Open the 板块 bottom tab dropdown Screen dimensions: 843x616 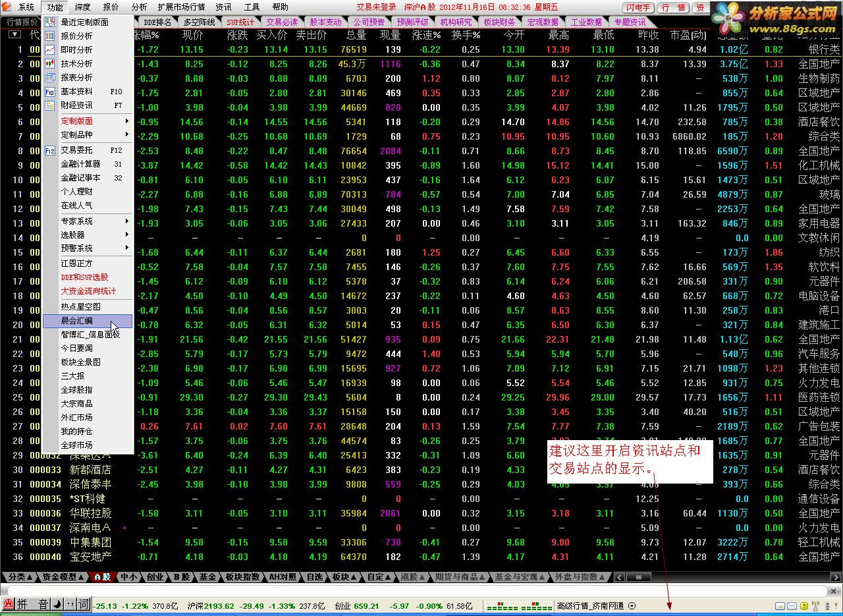344,577
